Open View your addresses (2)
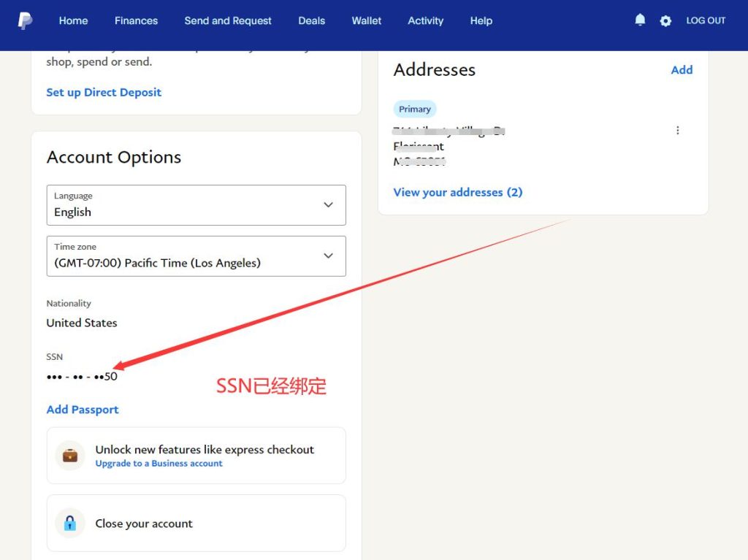The image size is (748, 560). pos(458,192)
